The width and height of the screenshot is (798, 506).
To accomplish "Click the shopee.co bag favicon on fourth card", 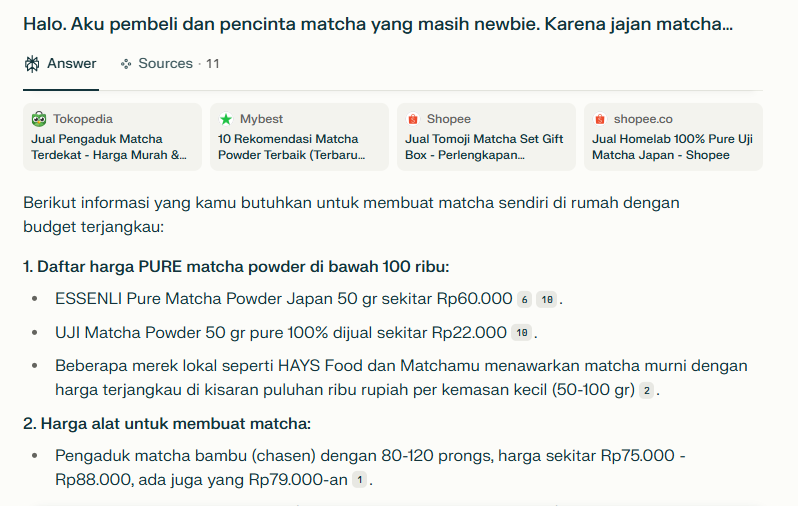I will click(600, 119).
